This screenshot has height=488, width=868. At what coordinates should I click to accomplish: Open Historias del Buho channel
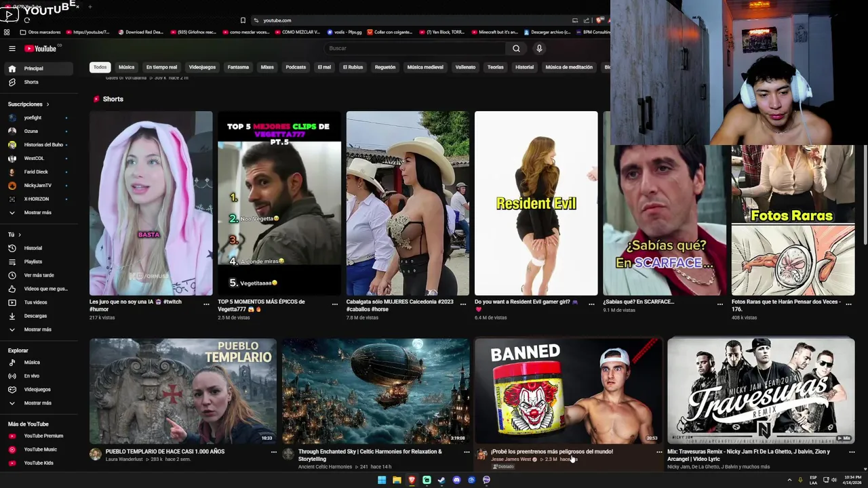coord(37,145)
